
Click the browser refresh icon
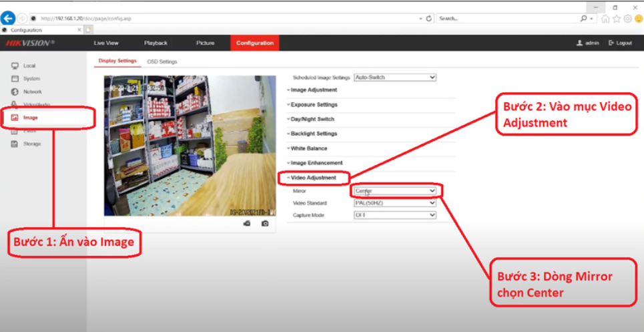coord(428,19)
